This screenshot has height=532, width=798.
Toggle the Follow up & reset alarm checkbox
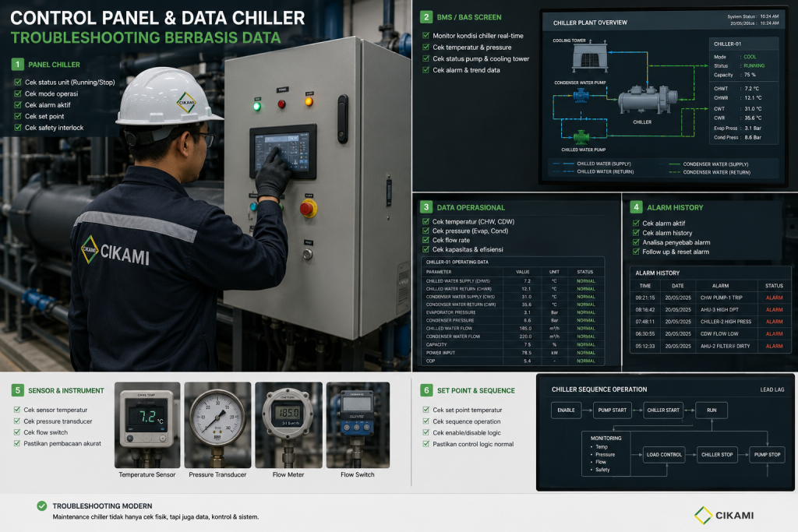[x=636, y=252]
